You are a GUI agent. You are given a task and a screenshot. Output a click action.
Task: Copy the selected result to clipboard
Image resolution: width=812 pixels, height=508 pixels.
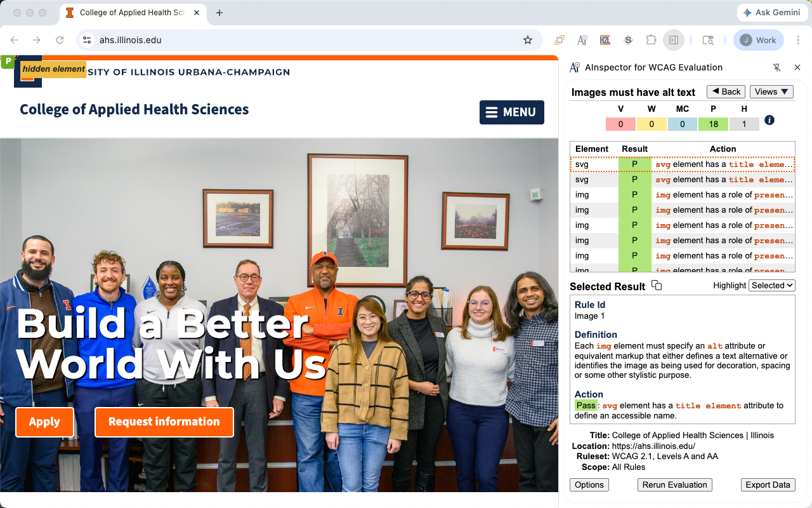657,286
